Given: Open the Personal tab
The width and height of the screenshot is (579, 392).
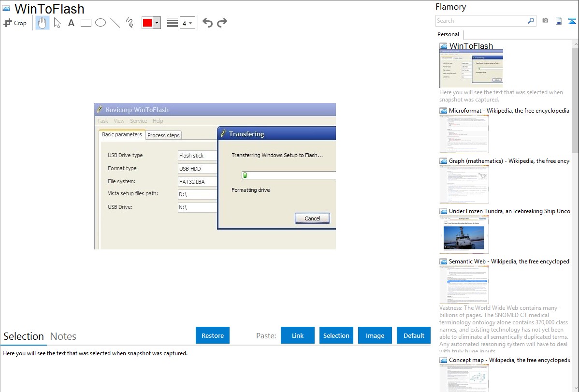Looking at the screenshot, I should click(x=449, y=34).
